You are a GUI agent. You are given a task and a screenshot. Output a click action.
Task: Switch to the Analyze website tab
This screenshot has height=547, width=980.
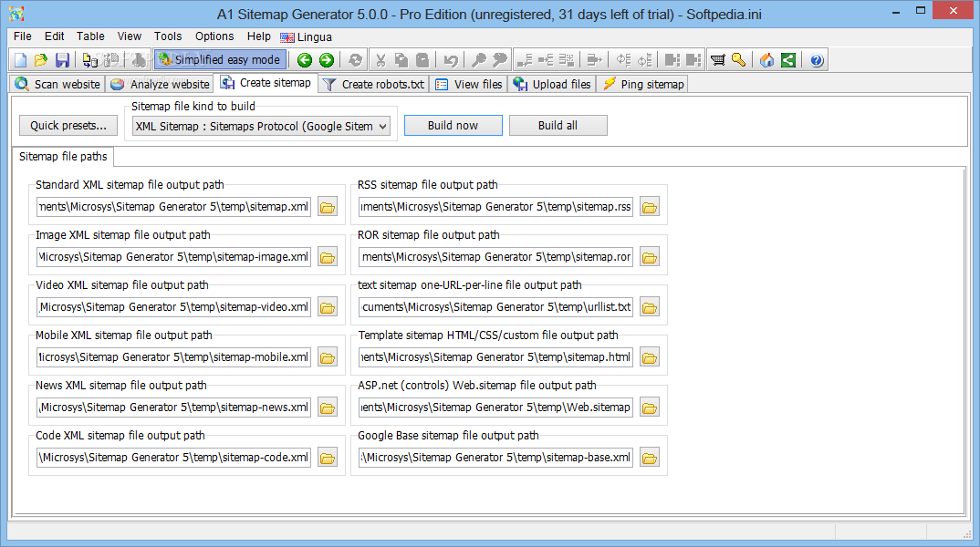(160, 84)
